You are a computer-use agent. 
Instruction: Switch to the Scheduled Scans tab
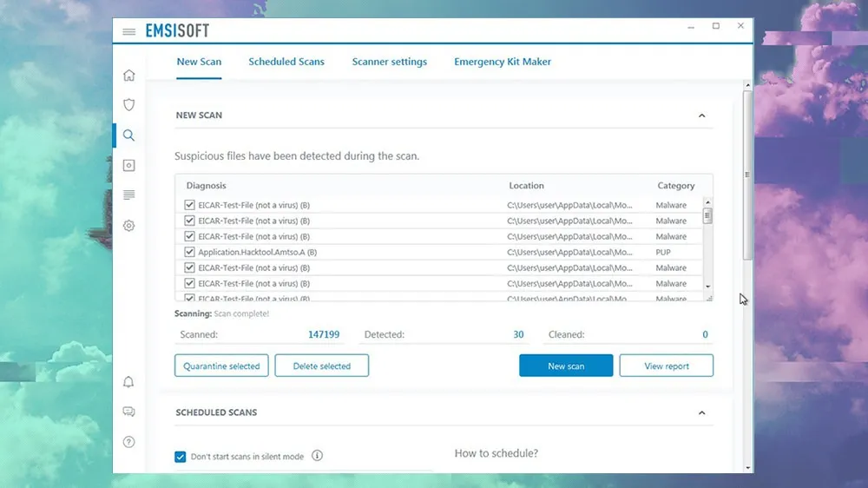286,62
